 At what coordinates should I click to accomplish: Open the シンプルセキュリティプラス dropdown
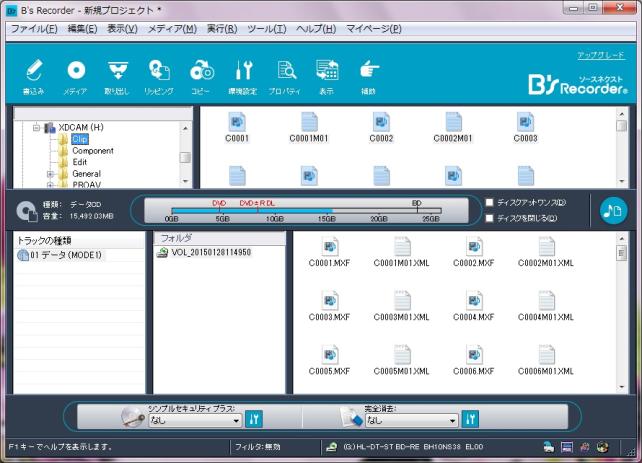pyautogui.click(x=195, y=420)
